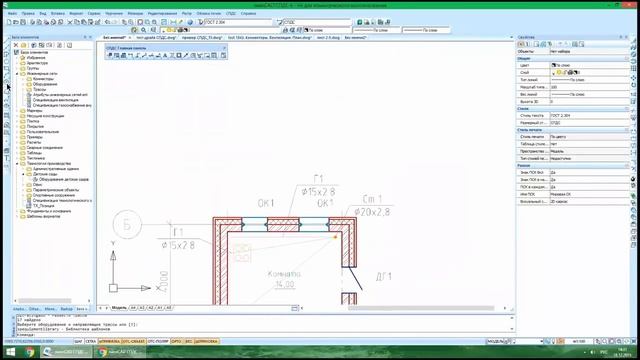Viewport: 640px width, 360px height.
Task: Toggle ОТС-ОБЪЕКТ tracking in the status bar
Action: pos(133,341)
